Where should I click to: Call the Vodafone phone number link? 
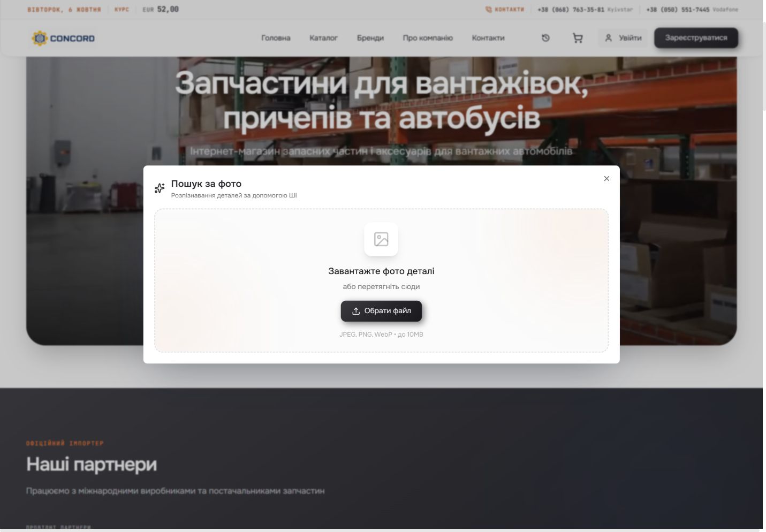coord(692,10)
